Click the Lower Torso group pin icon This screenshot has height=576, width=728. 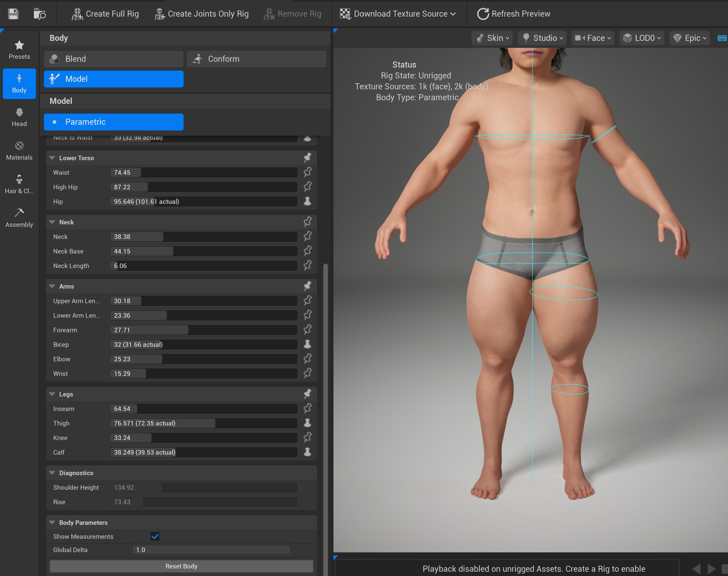coord(307,157)
